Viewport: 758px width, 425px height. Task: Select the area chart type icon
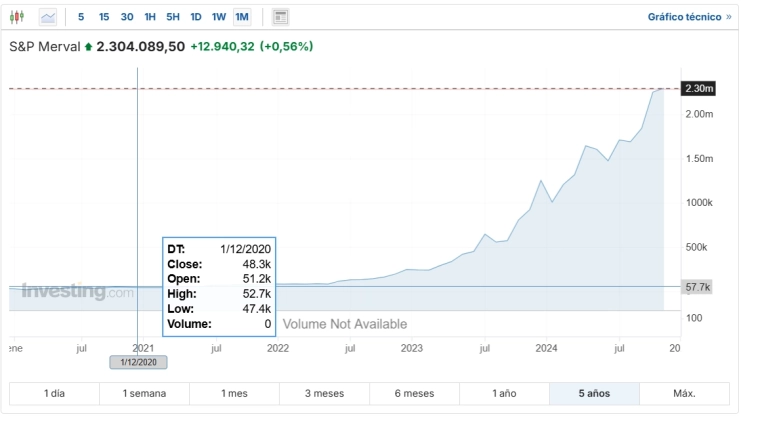point(48,17)
